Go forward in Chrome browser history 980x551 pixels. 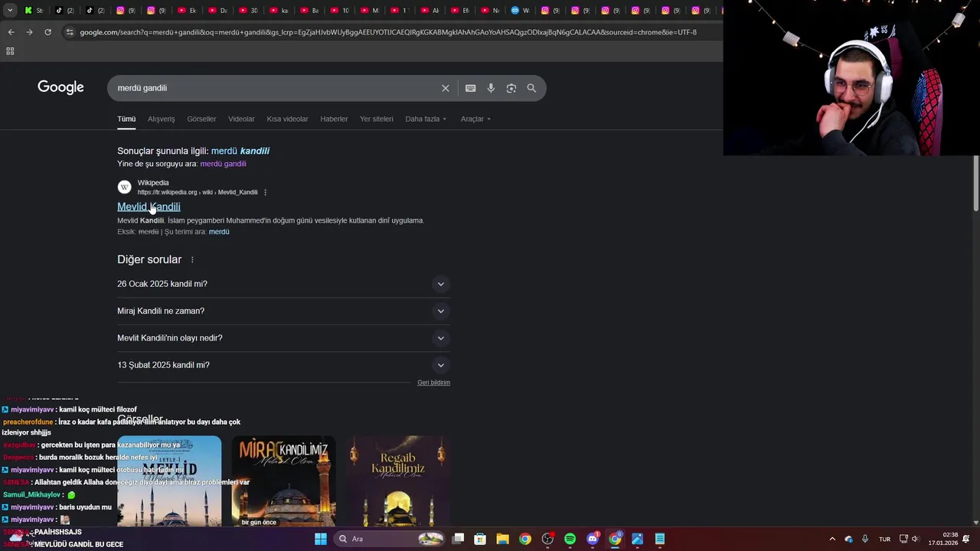pos(29,32)
